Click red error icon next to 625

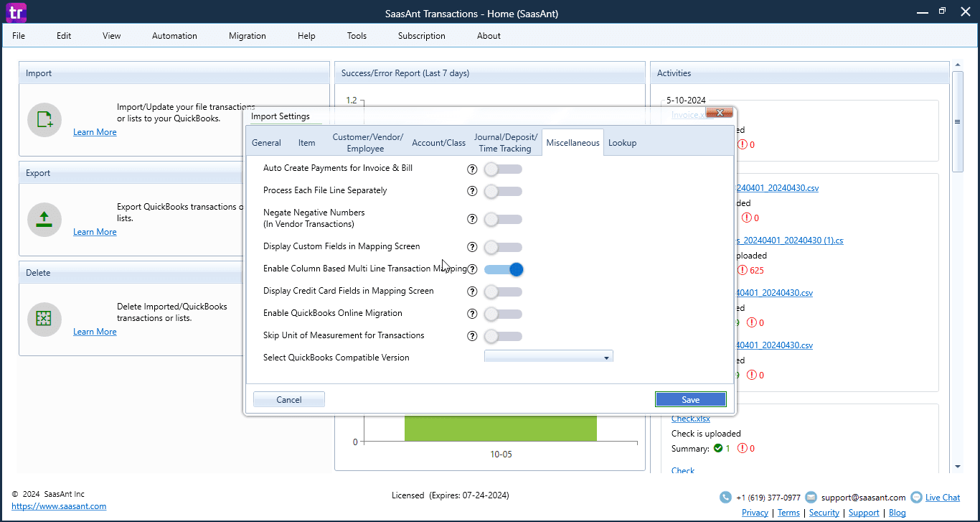743,271
